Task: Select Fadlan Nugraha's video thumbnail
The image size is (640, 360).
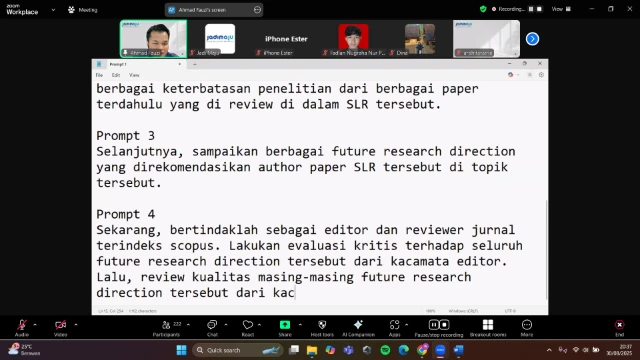Action: click(353, 39)
